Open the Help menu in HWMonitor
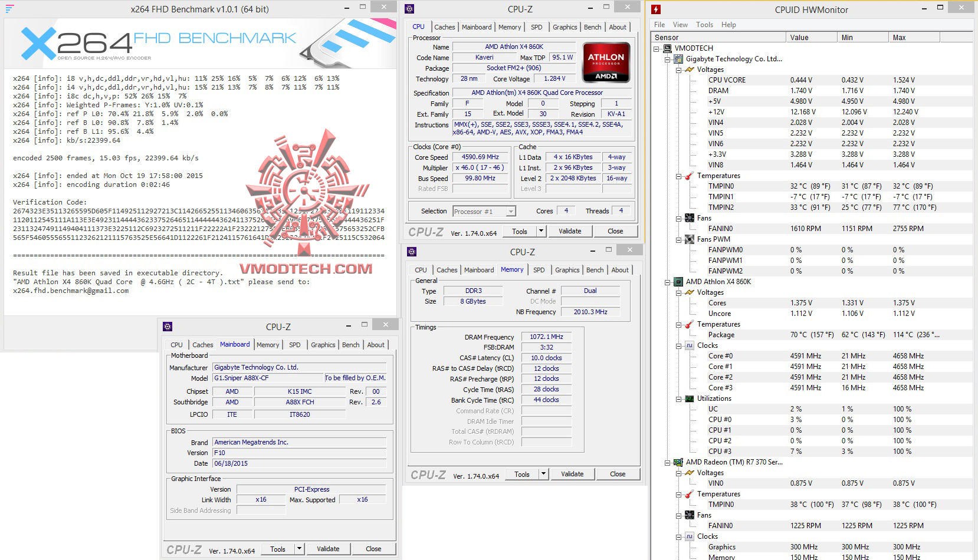 coord(728,25)
